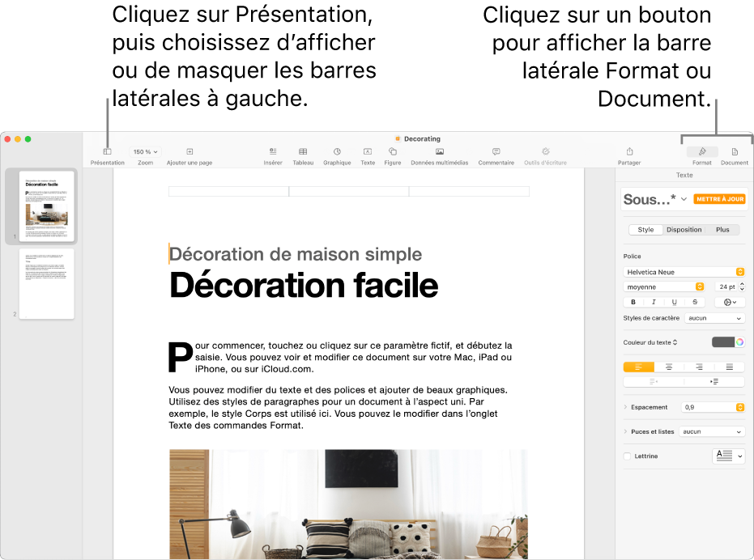754x560 pixels.
Task: Click the green fullscreen window button
Action: coord(28,139)
